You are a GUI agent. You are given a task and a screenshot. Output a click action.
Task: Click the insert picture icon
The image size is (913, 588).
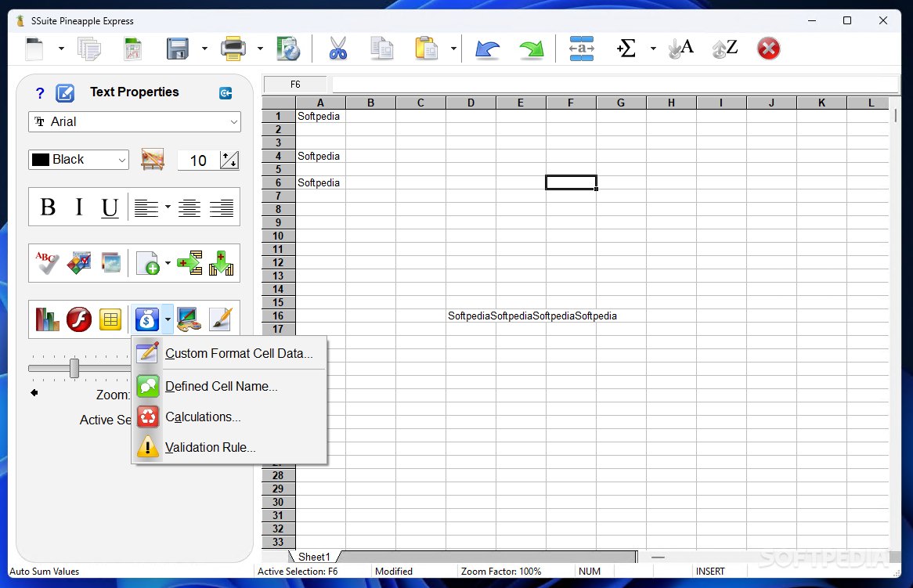(110, 263)
